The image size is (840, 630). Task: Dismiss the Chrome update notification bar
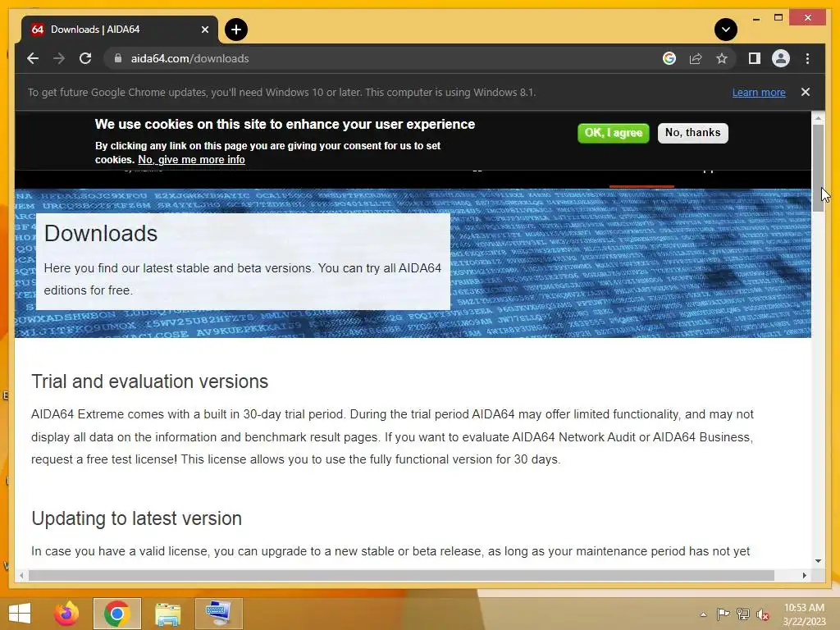[x=806, y=92]
